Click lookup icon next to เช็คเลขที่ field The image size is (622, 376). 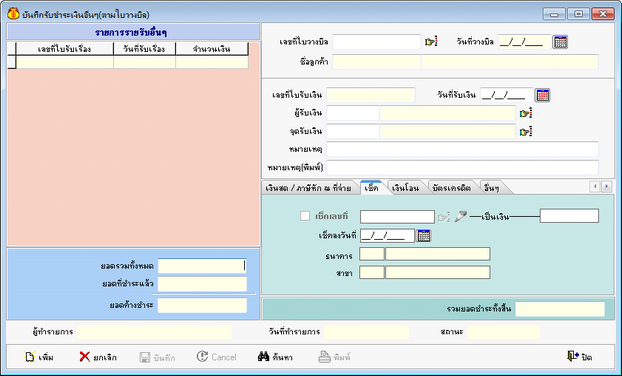coord(444,217)
